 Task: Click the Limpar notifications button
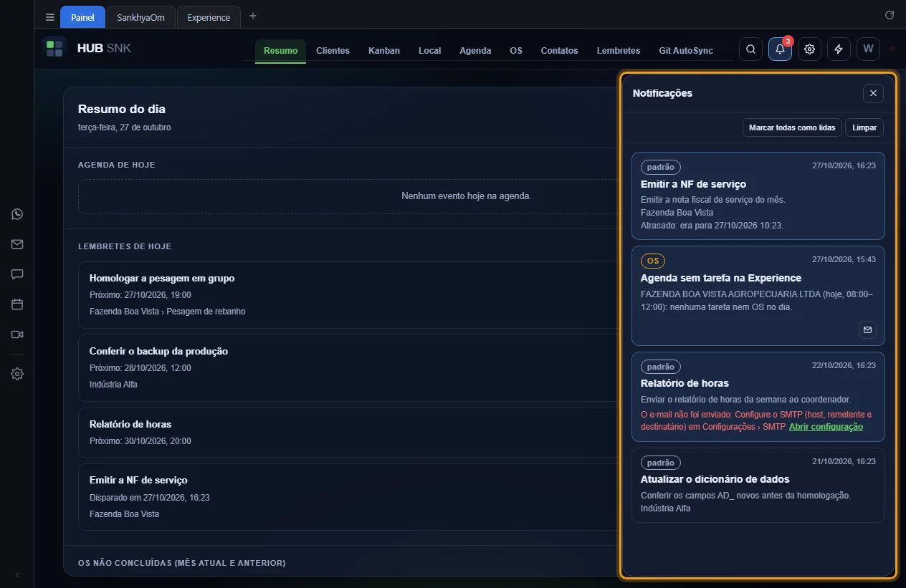click(864, 127)
